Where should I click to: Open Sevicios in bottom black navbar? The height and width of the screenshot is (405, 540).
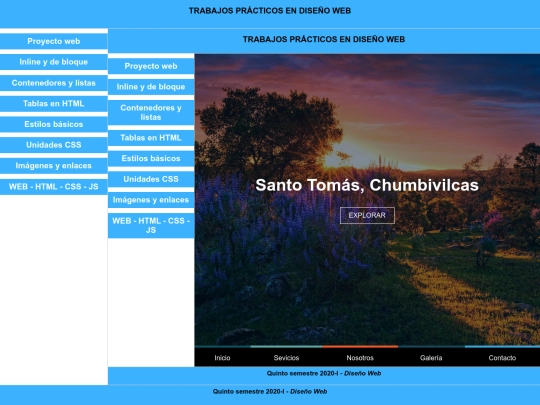[x=286, y=358]
